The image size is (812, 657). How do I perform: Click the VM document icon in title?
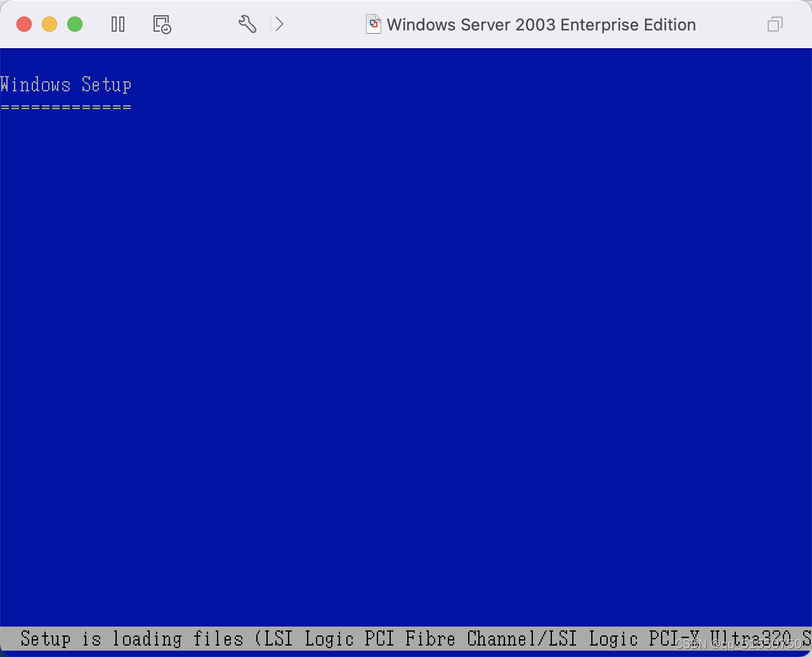374,25
